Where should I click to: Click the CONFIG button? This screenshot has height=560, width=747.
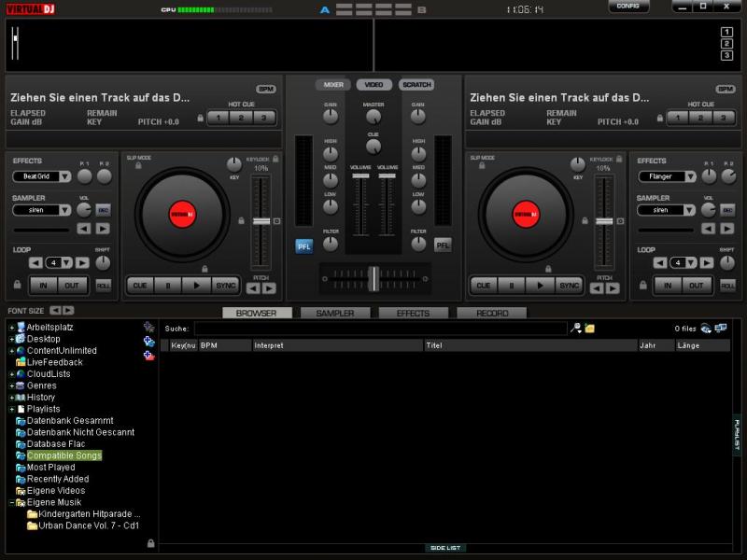pos(628,7)
